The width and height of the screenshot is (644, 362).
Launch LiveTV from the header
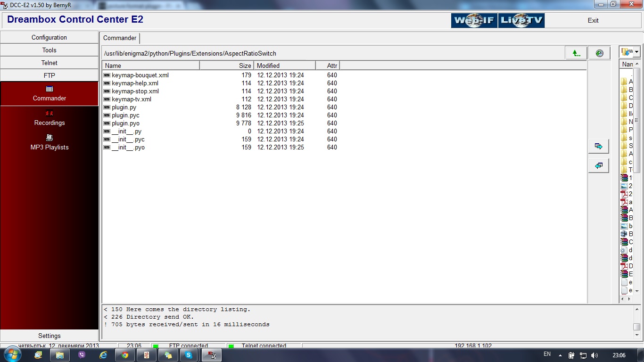point(521,20)
